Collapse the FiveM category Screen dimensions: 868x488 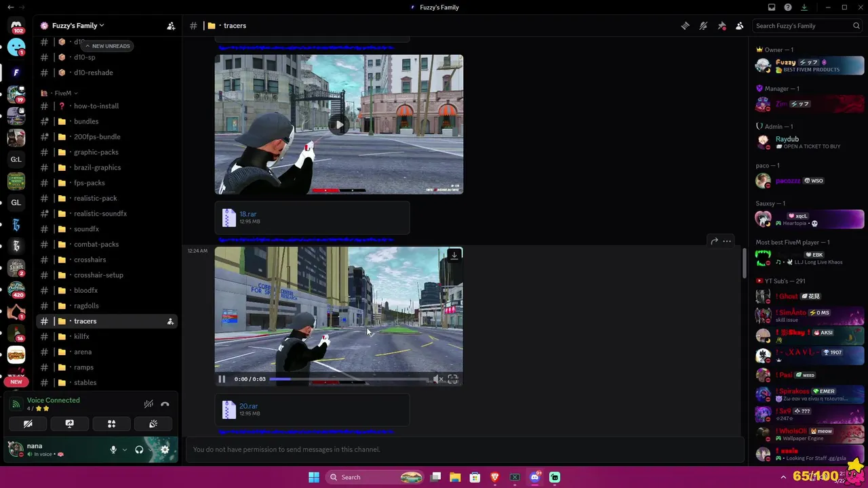tap(62, 93)
